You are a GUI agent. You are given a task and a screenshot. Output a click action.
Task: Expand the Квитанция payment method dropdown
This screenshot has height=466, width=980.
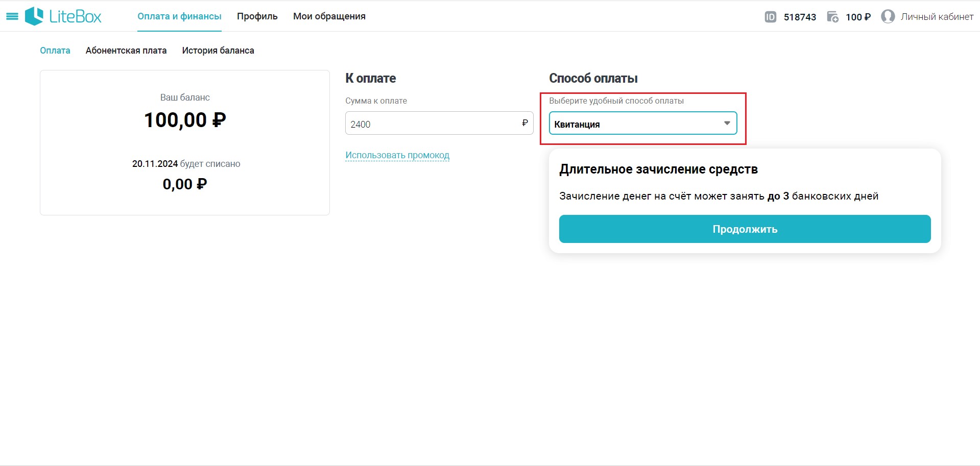643,123
